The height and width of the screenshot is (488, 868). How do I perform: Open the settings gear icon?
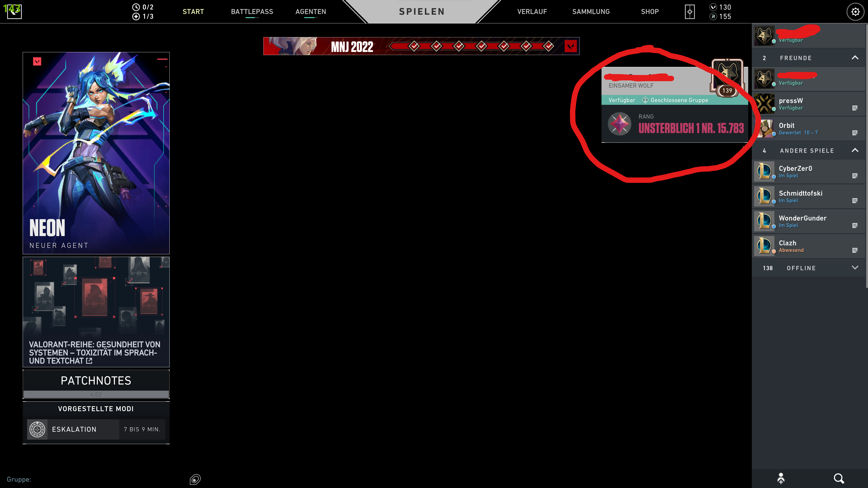pos(855,12)
